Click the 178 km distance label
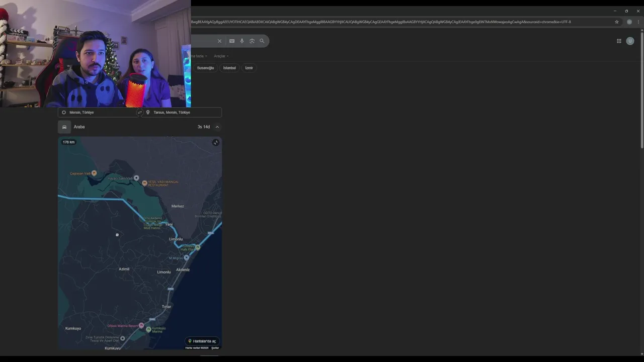The height and width of the screenshot is (362, 644). (x=68, y=142)
